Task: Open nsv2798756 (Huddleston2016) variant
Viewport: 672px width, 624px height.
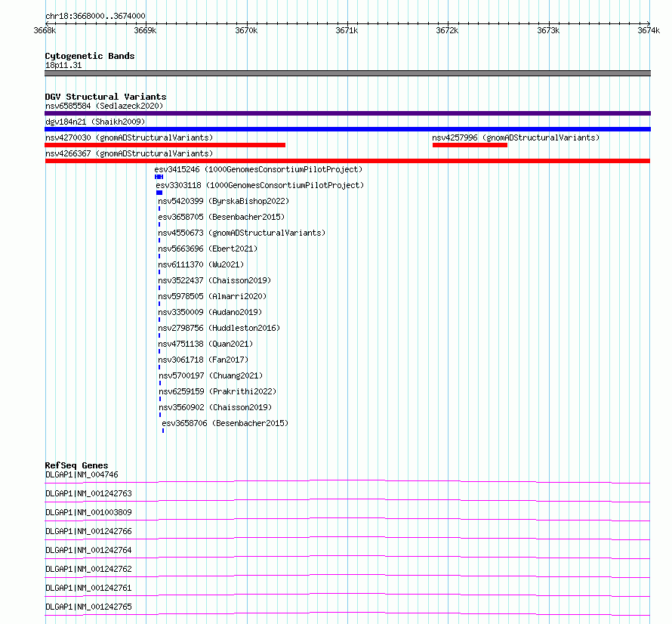Action: 219,328
